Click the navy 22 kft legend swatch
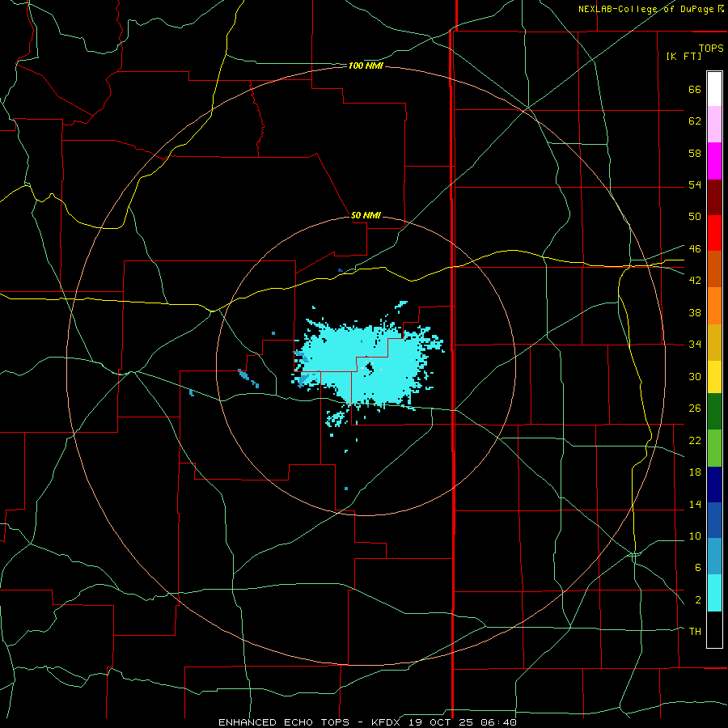Image resolution: width=728 pixels, height=728 pixels. click(714, 485)
